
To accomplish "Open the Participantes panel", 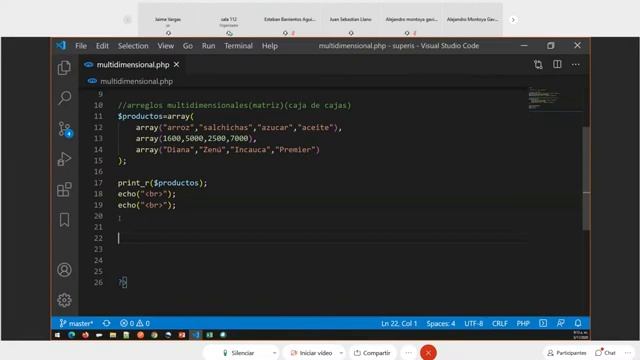I will (x=567, y=353).
